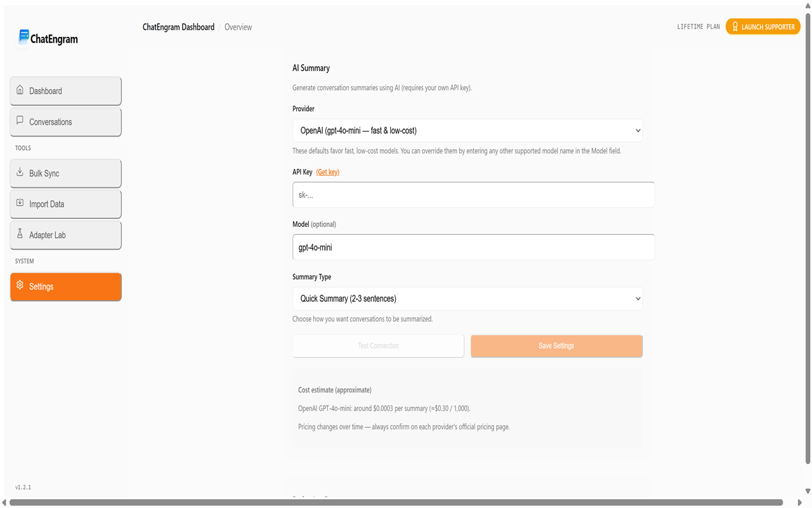Click the Model text field
Viewport: 812px width, 508px height.
pos(473,248)
